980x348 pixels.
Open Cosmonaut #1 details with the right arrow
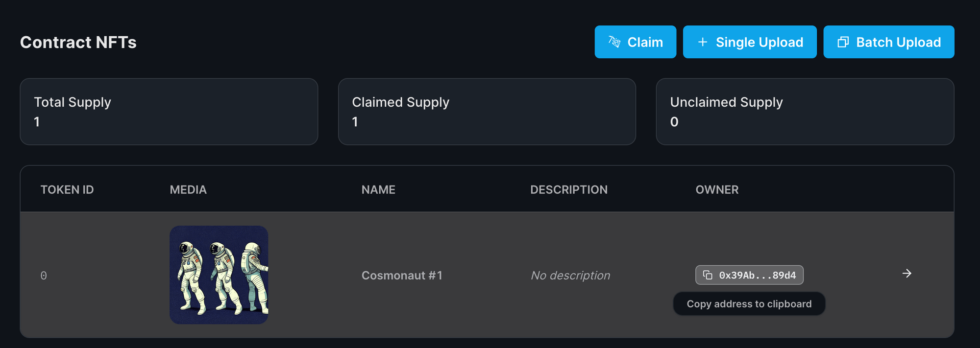[x=906, y=274]
